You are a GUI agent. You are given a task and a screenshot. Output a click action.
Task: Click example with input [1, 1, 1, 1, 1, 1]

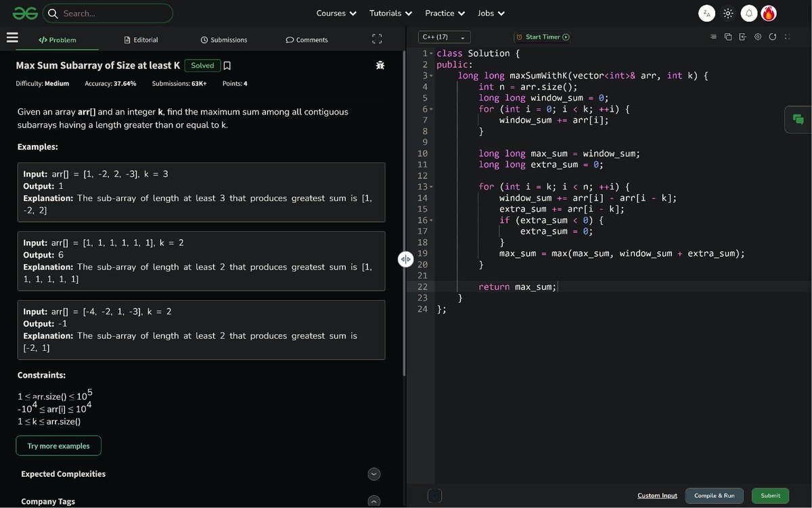tap(201, 261)
